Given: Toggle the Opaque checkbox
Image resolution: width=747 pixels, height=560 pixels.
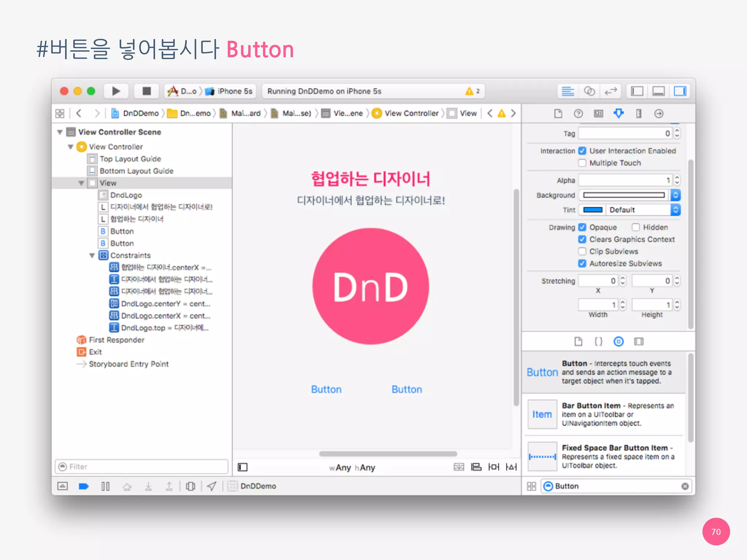Looking at the screenshot, I should 582,227.
